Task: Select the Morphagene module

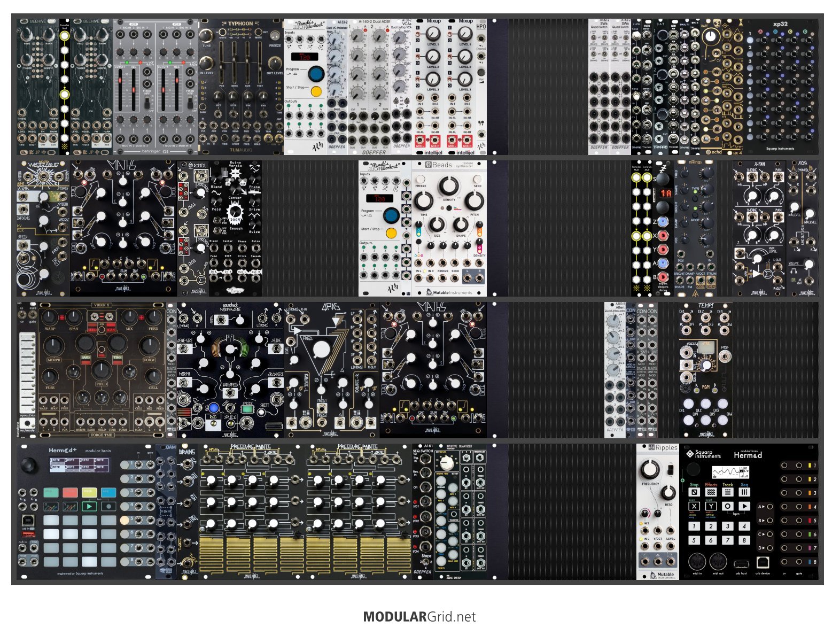Action: (x=230, y=370)
